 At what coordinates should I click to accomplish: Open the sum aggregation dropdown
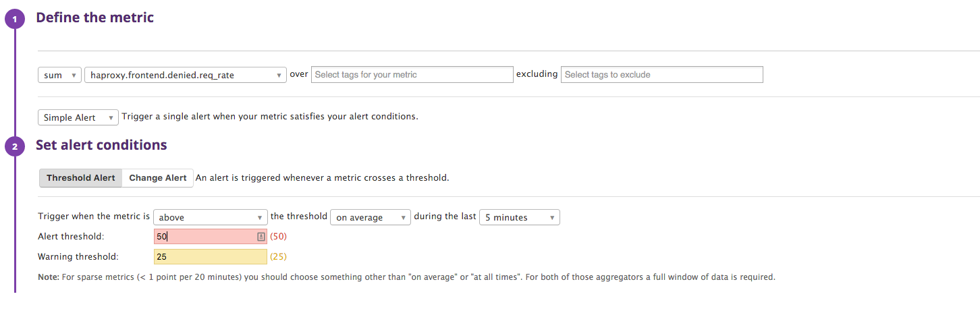click(x=59, y=75)
